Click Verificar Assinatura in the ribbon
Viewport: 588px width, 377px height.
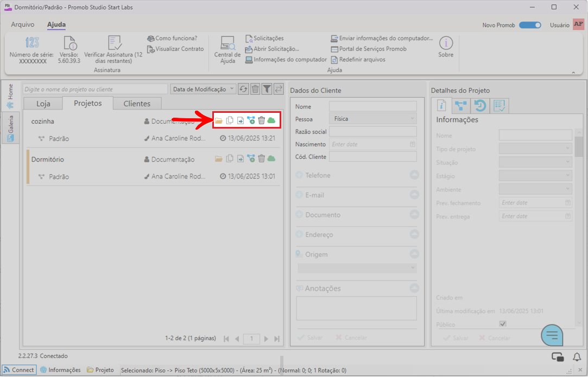pos(113,50)
